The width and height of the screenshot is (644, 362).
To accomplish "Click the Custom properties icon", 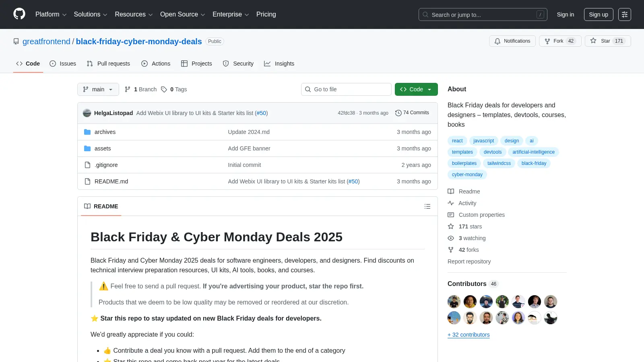I will (451, 215).
